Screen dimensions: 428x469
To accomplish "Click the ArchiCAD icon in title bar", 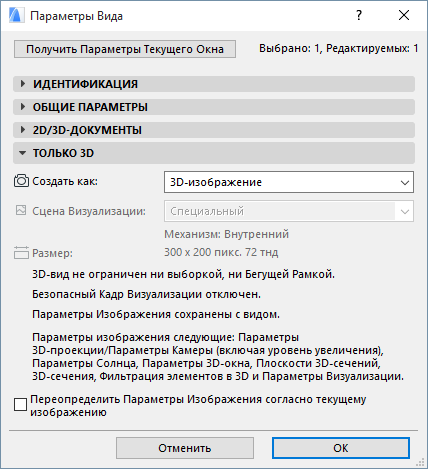I will coord(17,15).
